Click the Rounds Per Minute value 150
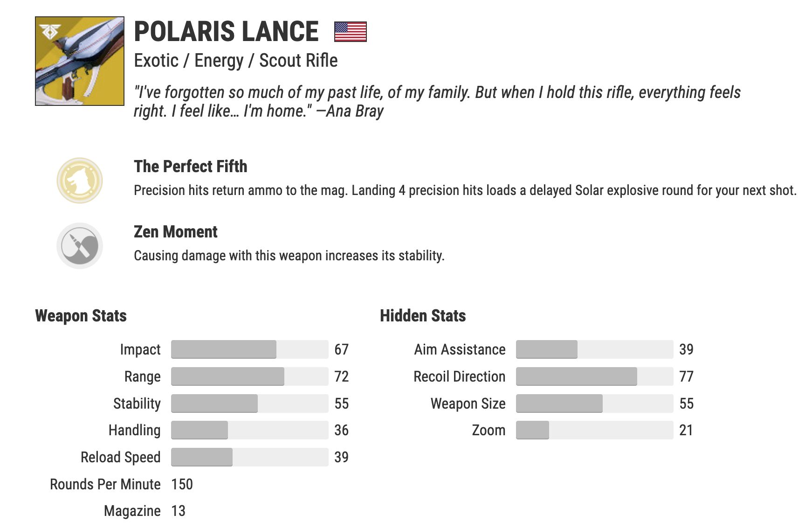This screenshot has height=529, width=812. (182, 484)
